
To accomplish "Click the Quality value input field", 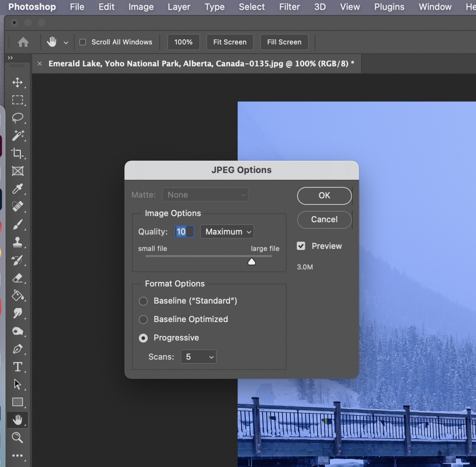I will point(184,232).
